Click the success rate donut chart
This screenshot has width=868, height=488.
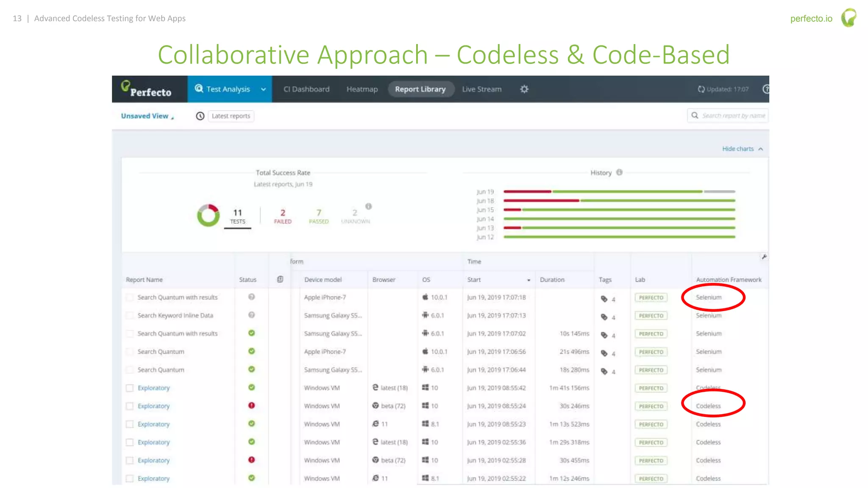208,215
